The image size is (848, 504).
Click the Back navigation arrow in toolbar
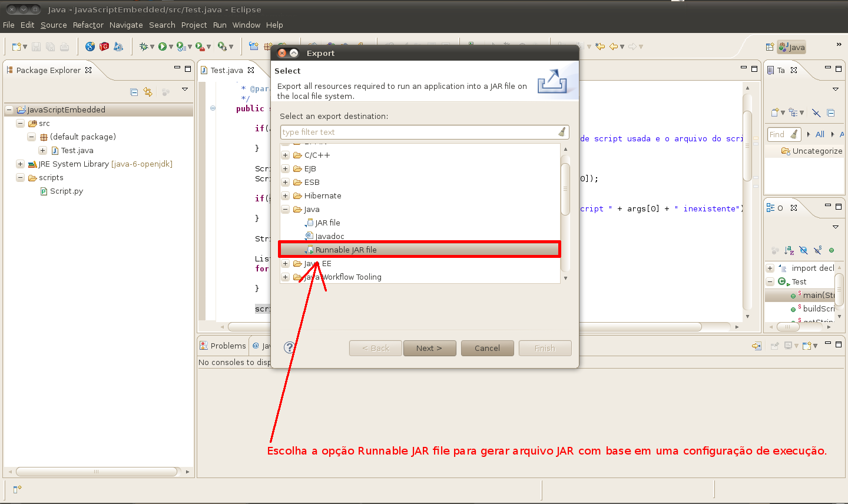(x=614, y=47)
